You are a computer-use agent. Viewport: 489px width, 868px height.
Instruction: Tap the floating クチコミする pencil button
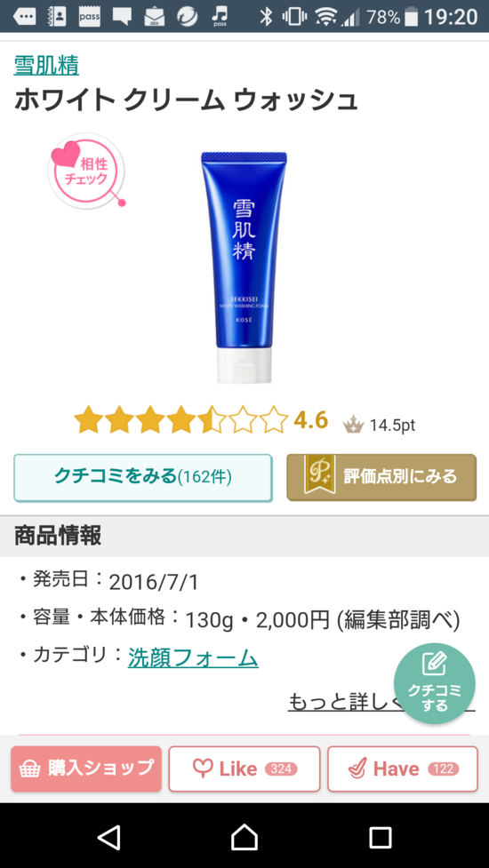point(435,683)
